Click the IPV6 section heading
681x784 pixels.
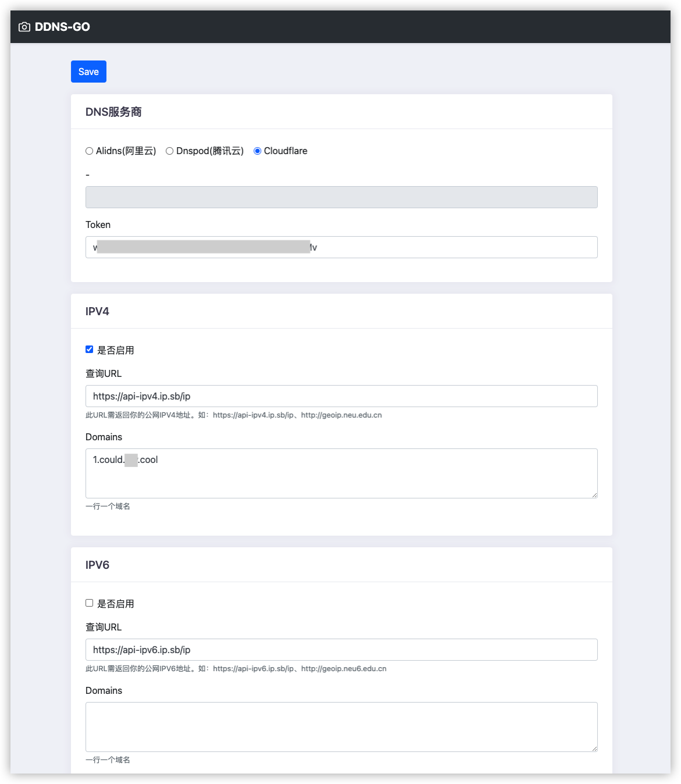[x=97, y=565]
